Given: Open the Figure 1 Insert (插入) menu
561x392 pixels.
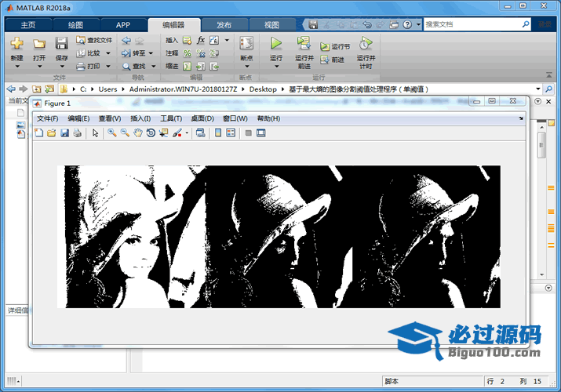Looking at the screenshot, I should tap(140, 118).
